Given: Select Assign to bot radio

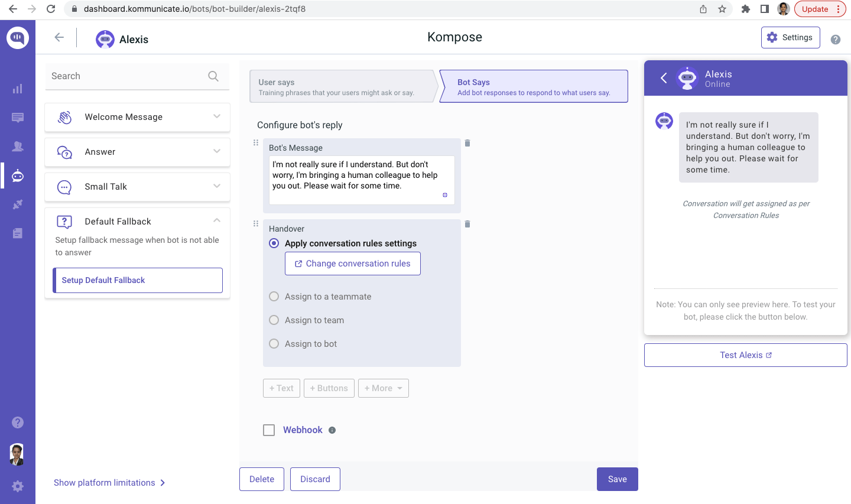Looking at the screenshot, I should point(274,344).
